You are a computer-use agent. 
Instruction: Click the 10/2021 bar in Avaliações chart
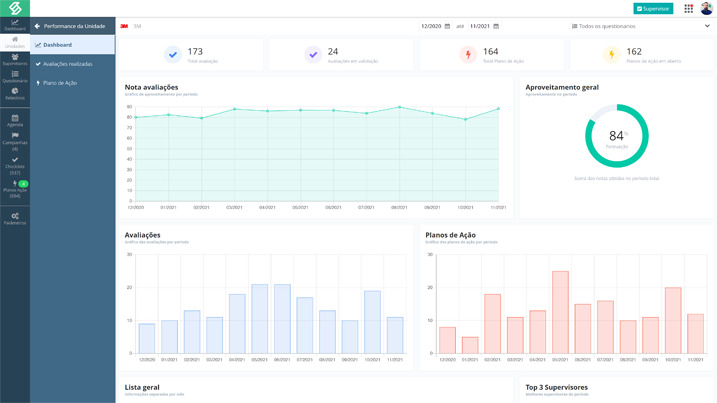(373, 322)
